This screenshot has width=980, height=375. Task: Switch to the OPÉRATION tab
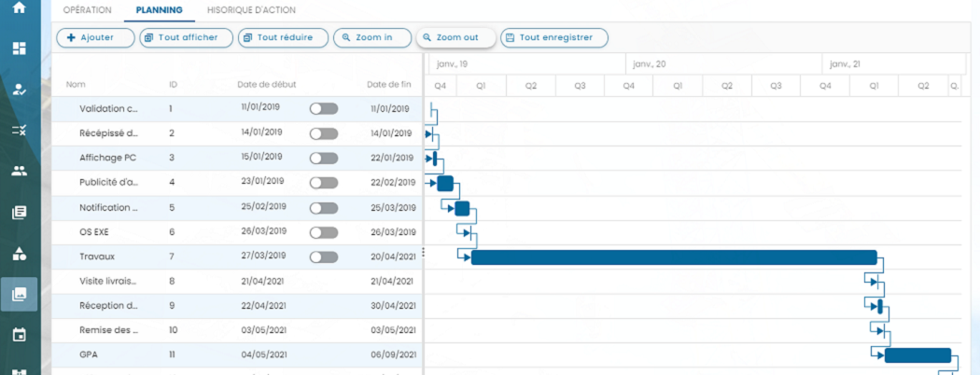[x=88, y=10]
